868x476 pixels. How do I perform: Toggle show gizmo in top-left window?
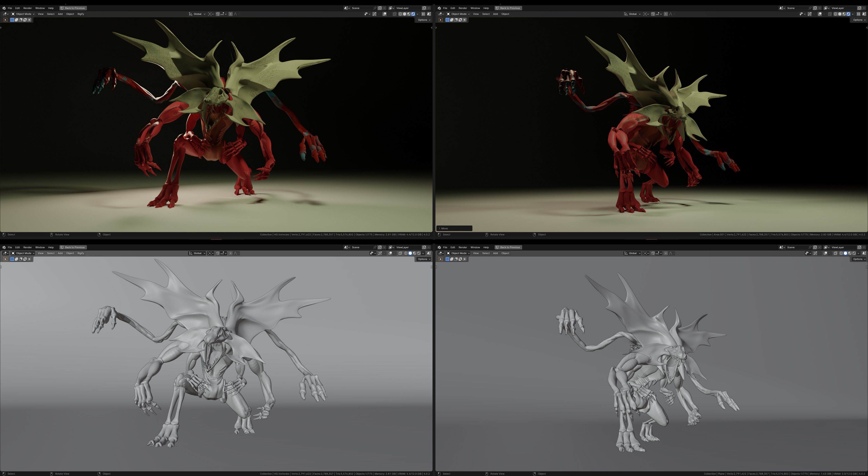point(374,14)
